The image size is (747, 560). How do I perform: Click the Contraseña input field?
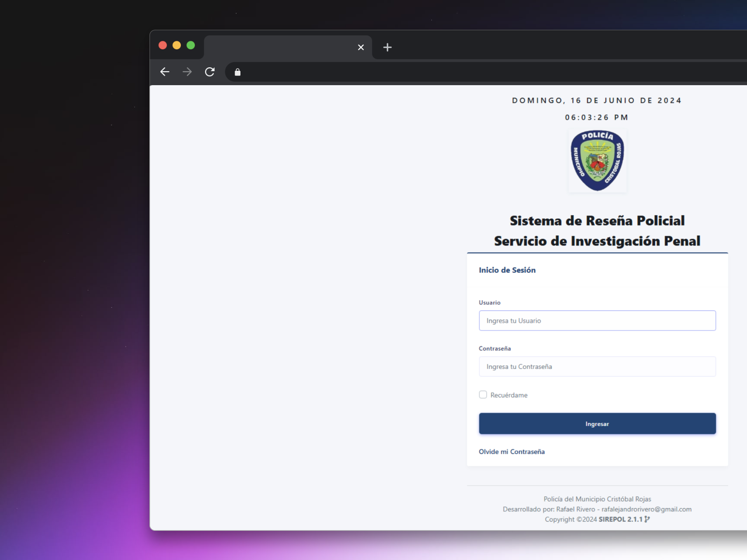pyautogui.click(x=597, y=367)
